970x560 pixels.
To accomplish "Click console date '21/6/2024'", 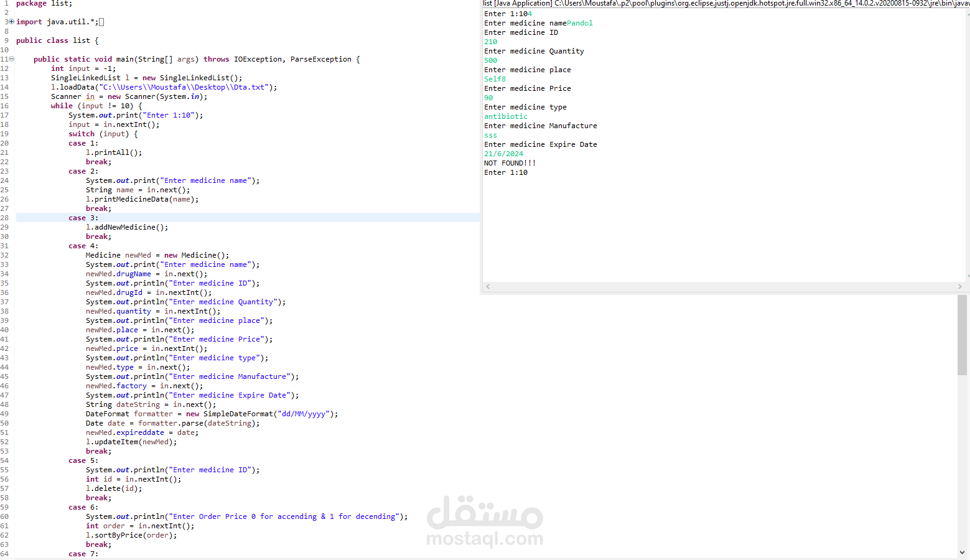I will [x=504, y=154].
